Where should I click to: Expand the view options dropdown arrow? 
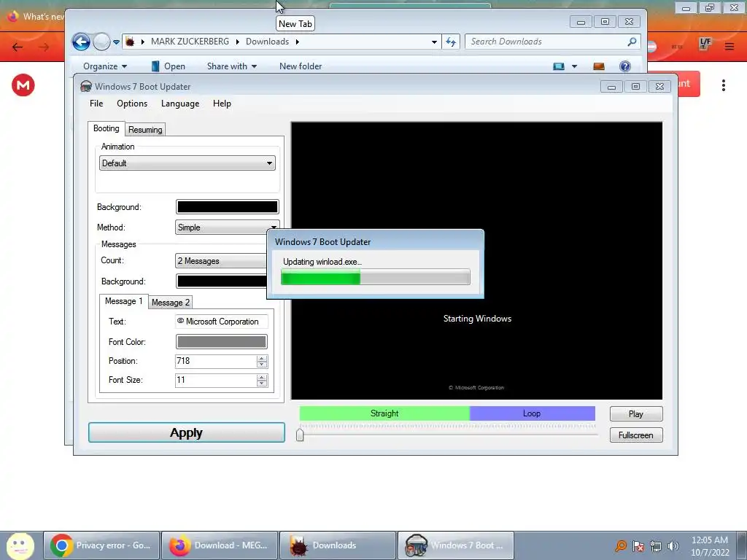pos(574,66)
